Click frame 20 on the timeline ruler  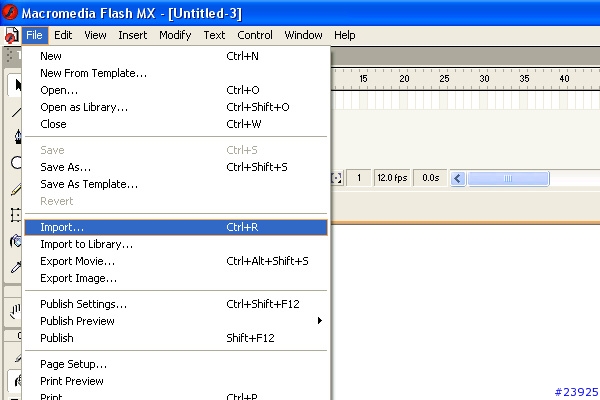[404, 79]
